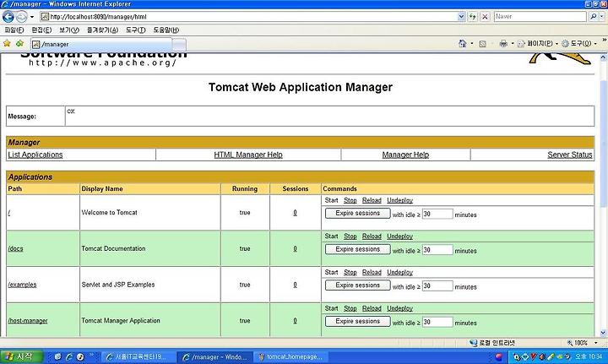Click sessions count for /examples row
608x364 pixels.
295,285
